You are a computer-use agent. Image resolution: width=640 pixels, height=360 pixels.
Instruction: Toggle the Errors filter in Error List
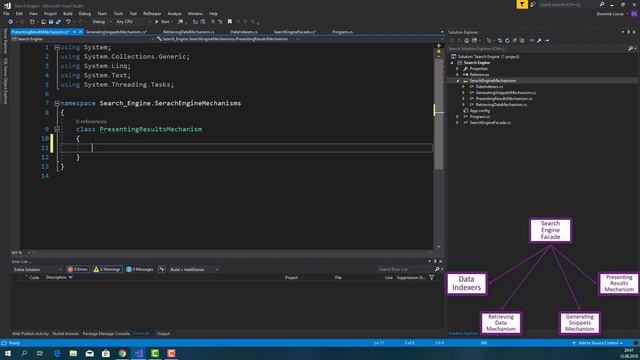click(78, 269)
